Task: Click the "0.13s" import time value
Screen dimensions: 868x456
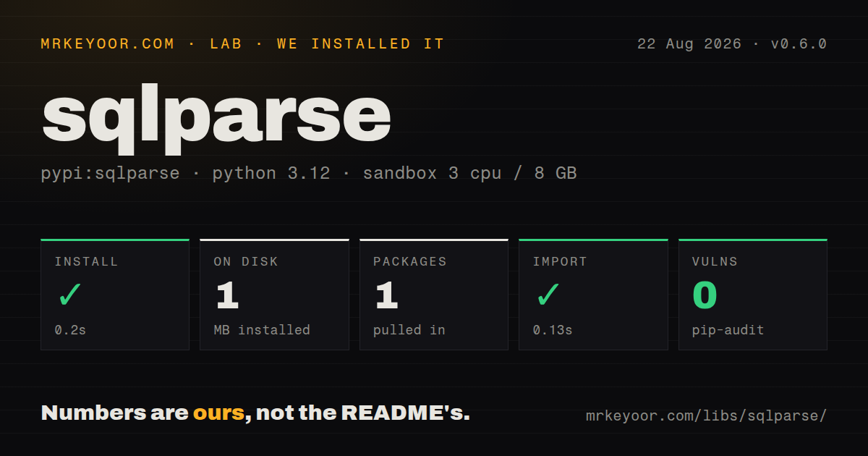Action: (553, 330)
